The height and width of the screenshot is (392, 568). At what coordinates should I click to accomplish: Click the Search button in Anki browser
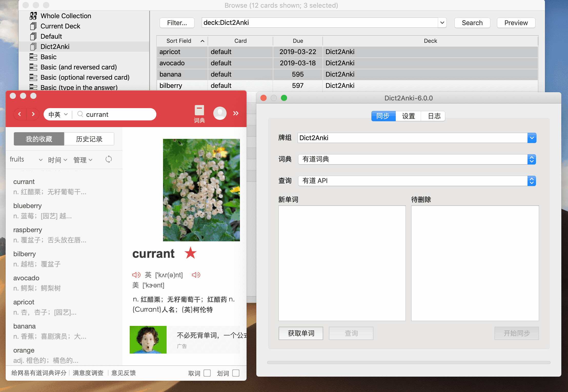coord(472,23)
